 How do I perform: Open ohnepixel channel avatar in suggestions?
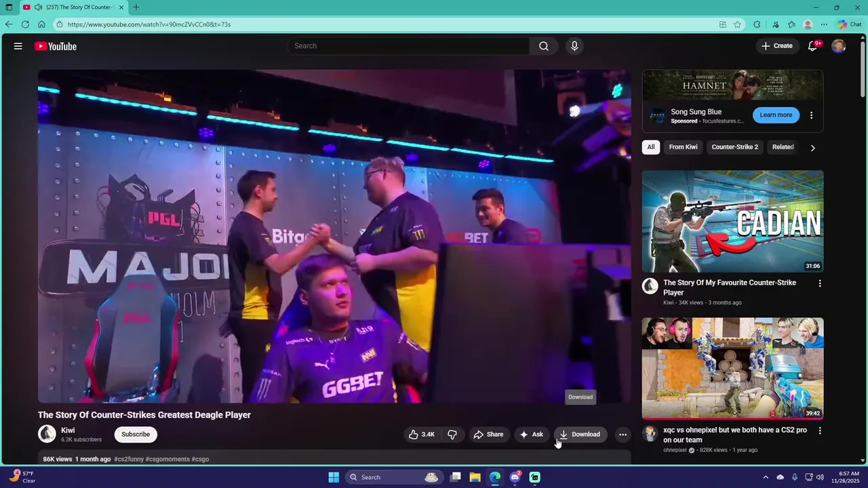point(650,434)
